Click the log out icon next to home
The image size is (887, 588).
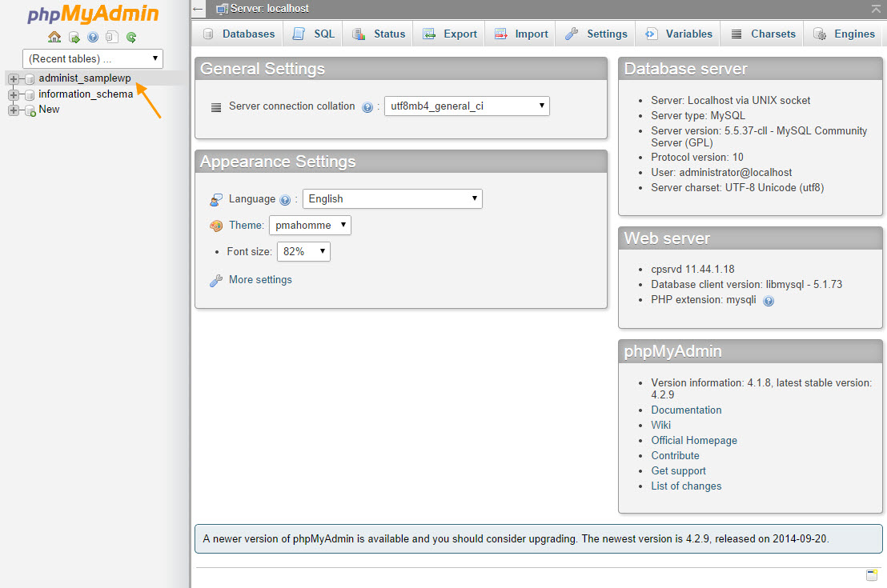(74, 38)
